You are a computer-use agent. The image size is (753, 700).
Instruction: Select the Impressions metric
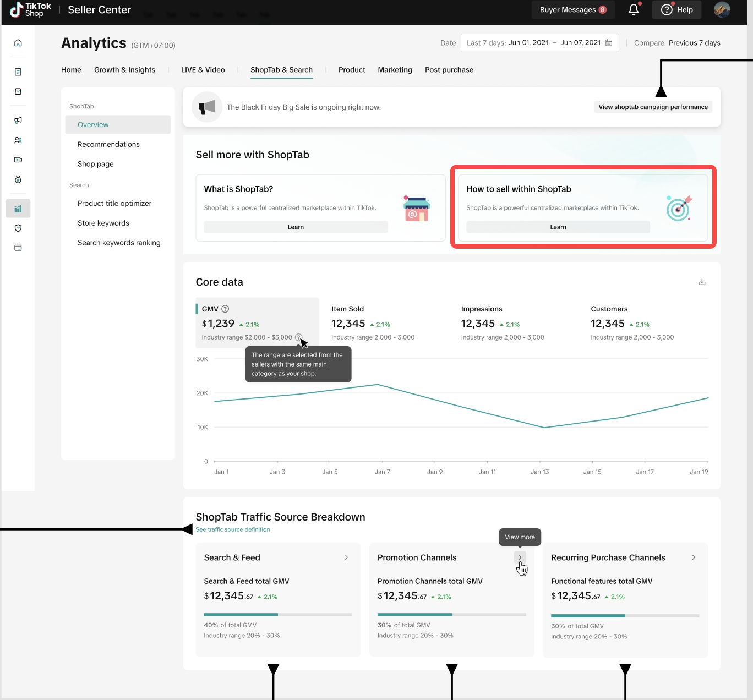coord(503,323)
